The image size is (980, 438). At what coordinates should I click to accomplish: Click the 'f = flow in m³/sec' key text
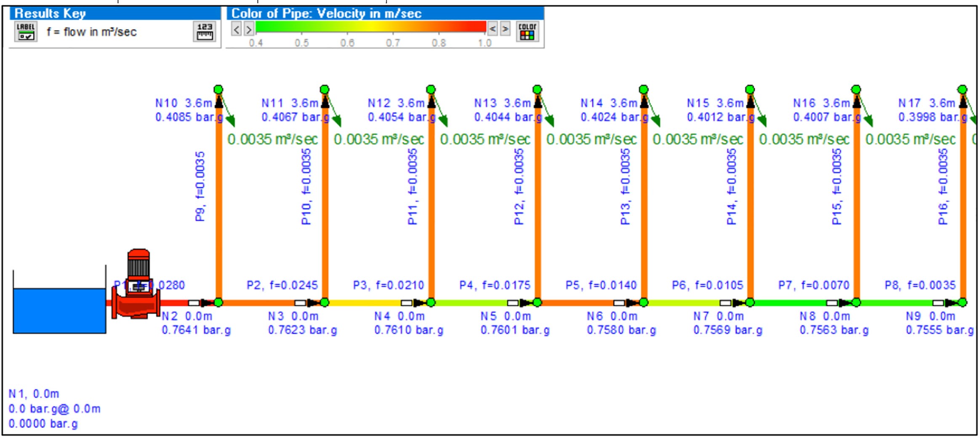tap(92, 32)
